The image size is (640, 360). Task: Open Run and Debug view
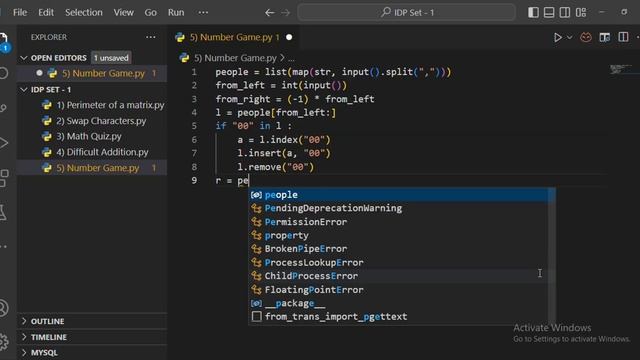coord(3,143)
